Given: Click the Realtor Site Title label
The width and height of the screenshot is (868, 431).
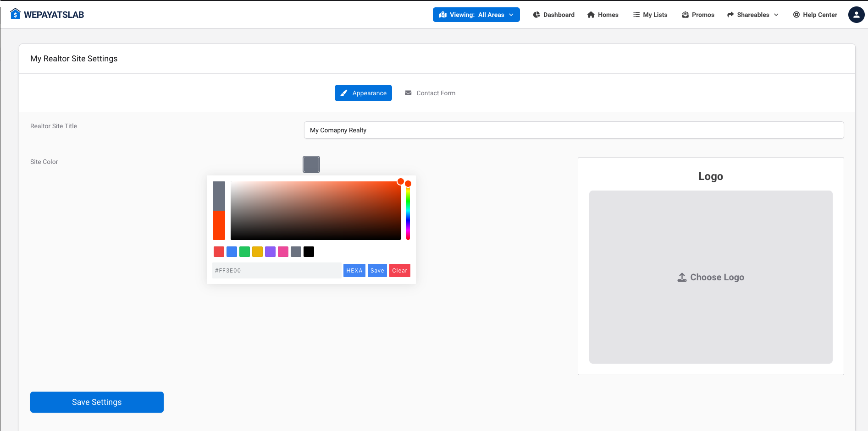Looking at the screenshot, I should [x=54, y=126].
